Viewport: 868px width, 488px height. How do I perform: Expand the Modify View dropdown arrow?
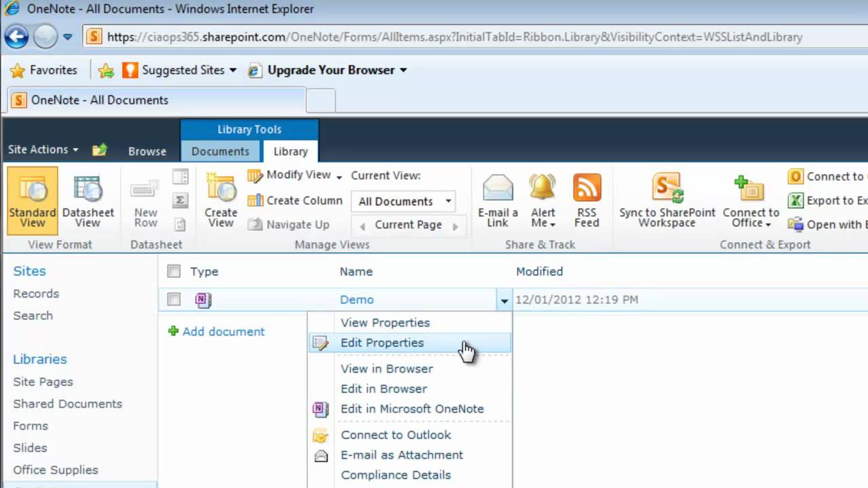click(339, 175)
